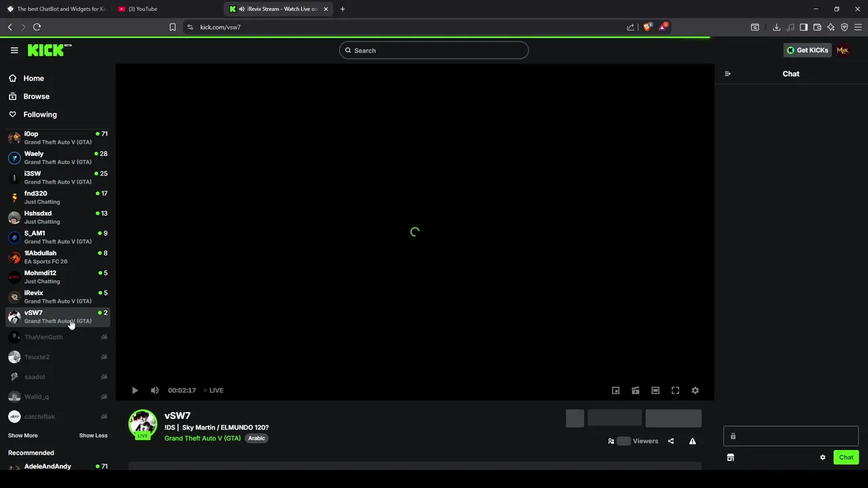Open recommended channel AdeleAndAndy
The height and width of the screenshot is (488, 868).
click(x=58, y=466)
